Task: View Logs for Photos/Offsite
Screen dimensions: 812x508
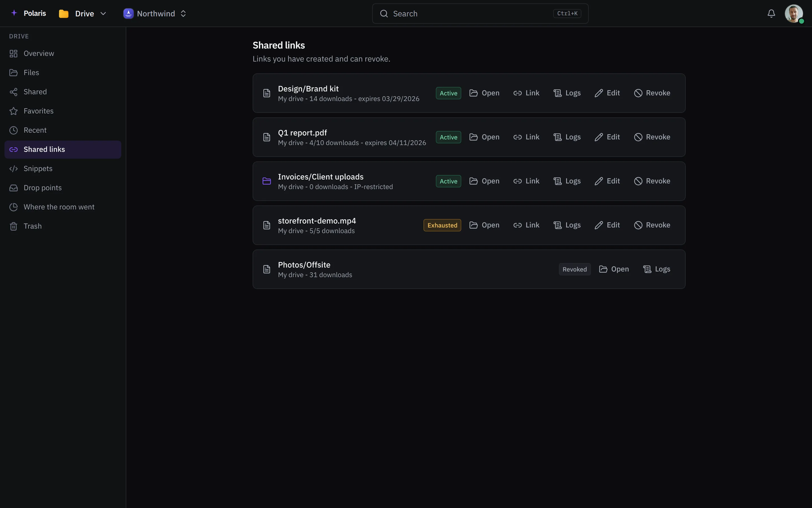Action: click(x=656, y=269)
